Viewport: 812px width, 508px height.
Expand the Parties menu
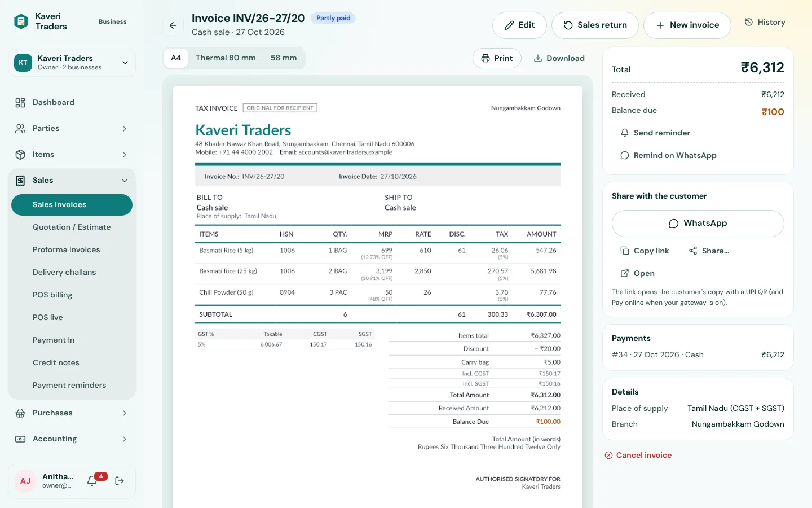click(72, 128)
